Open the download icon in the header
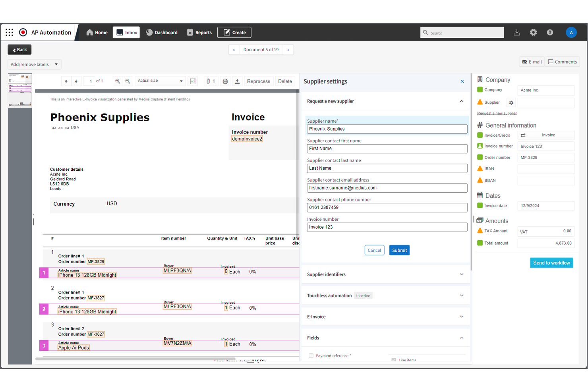The image size is (588, 392). coord(517,33)
